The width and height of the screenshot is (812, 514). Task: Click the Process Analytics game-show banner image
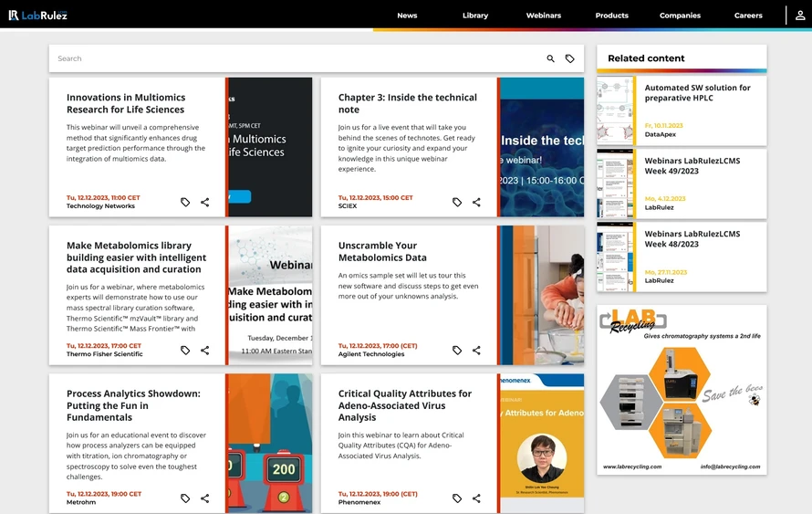coord(270,444)
